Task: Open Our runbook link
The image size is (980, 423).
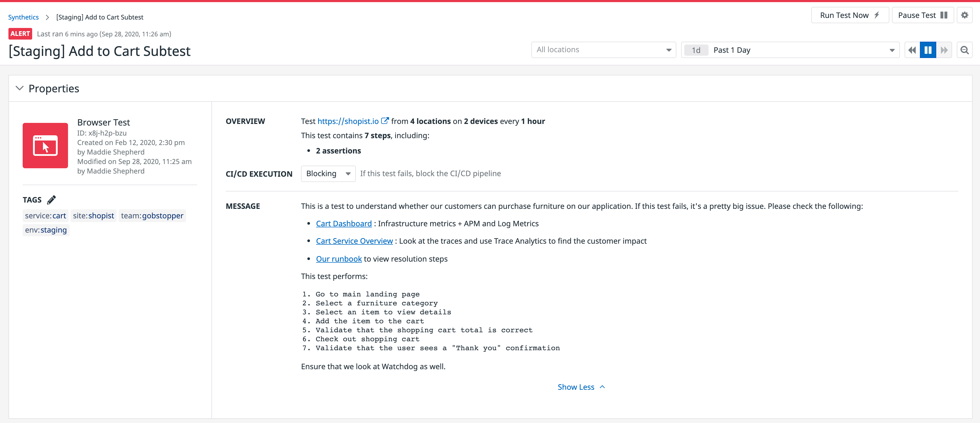Action: click(x=339, y=258)
